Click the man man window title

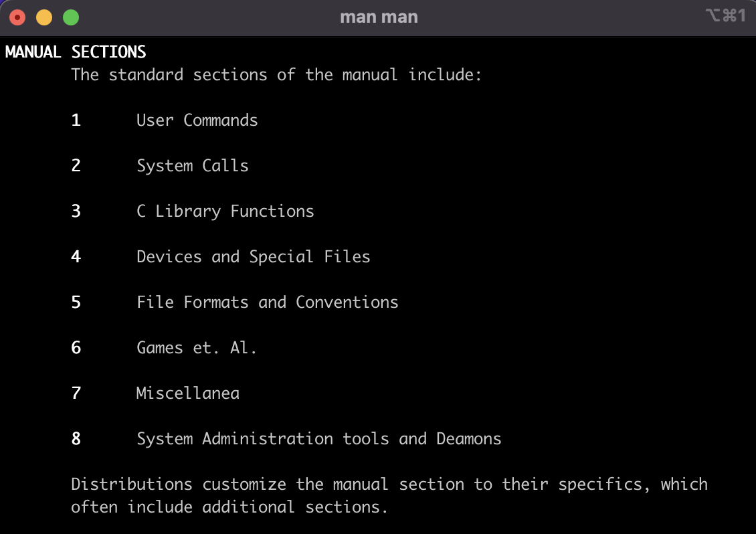click(x=379, y=17)
